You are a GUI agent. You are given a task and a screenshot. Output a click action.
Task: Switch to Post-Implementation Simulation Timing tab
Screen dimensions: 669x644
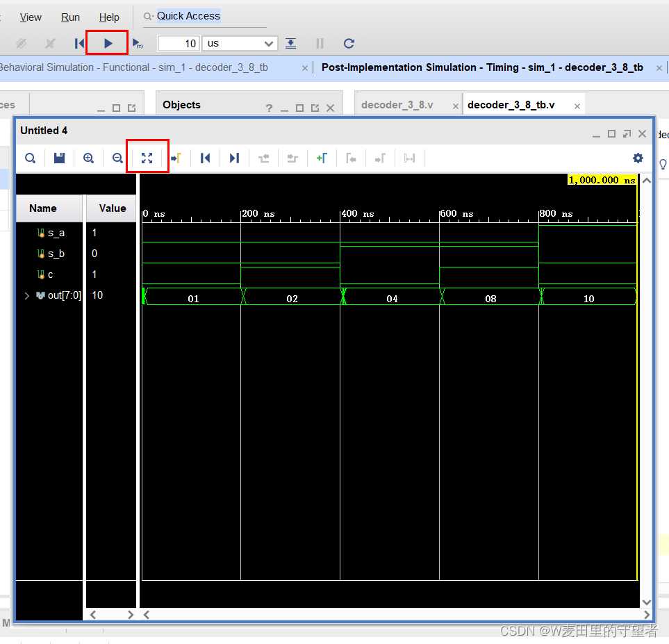[x=482, y=67]
